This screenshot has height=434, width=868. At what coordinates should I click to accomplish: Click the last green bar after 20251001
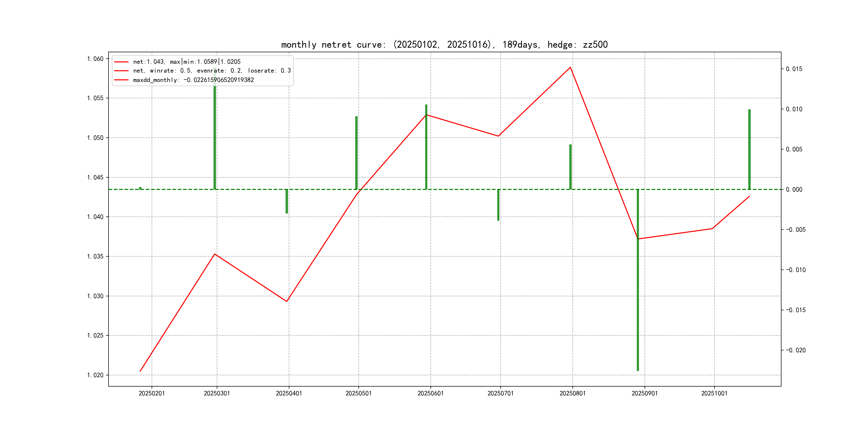pyautogui.click(x=749, y=149)
